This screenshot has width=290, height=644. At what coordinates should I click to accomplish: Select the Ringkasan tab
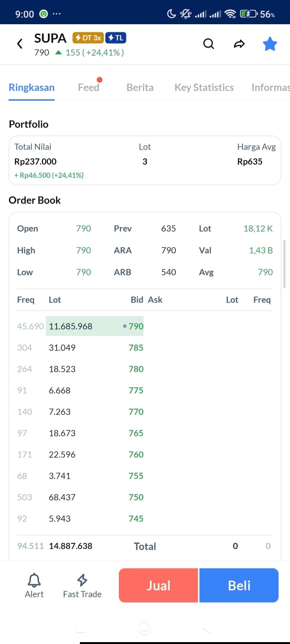pos(31,87)
